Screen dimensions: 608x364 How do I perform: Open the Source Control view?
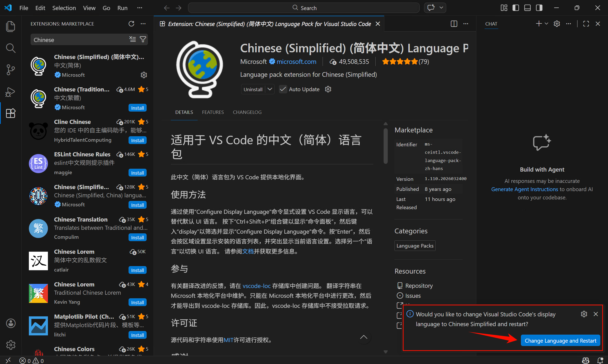10,70
